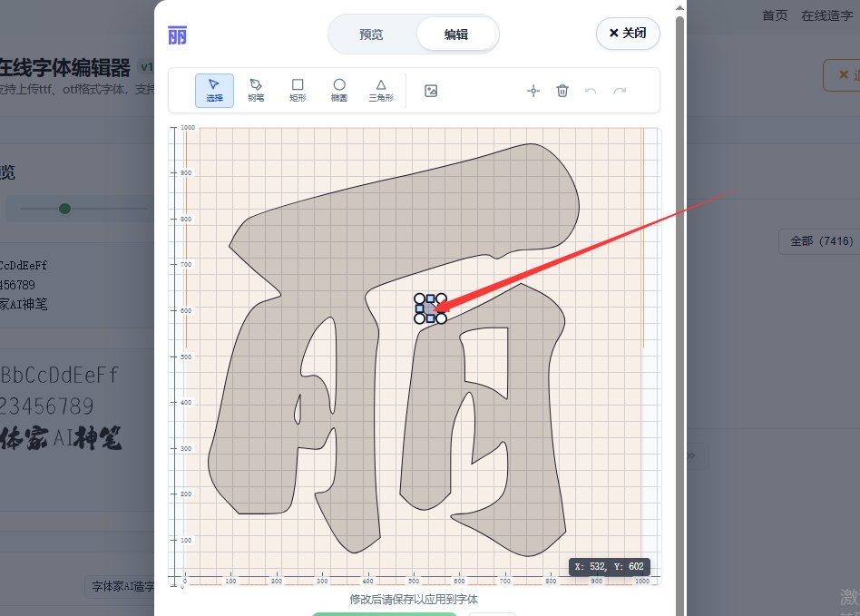The height and width of the screenshot is (616, 860).
Task: Click the 关闭 close button
Action: pos(627,33)
